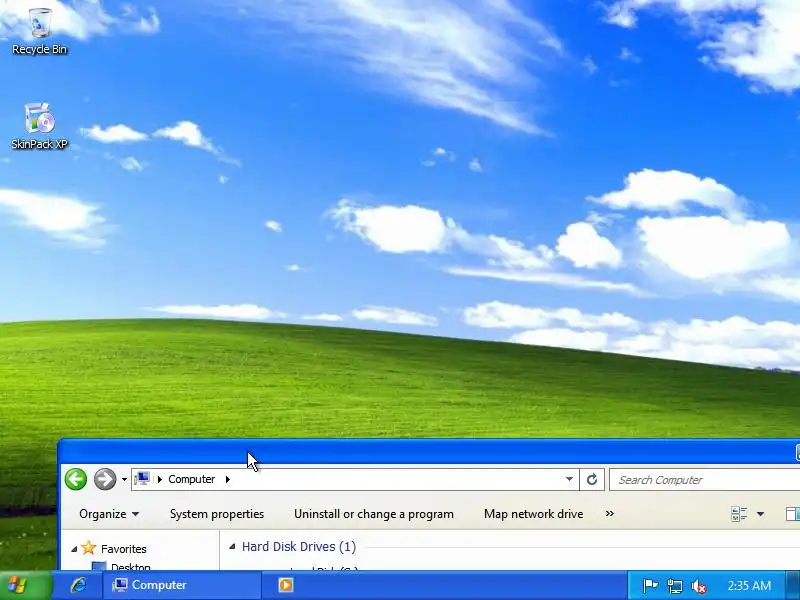The image size is (800, 600).
Task: Toggle the preview pane icon
Action: 792,514
